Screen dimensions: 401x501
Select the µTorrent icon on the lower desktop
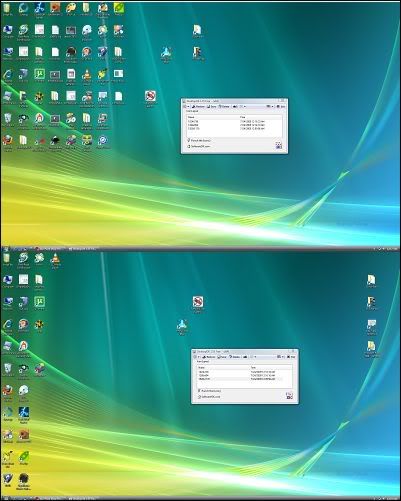pos(39,302)
